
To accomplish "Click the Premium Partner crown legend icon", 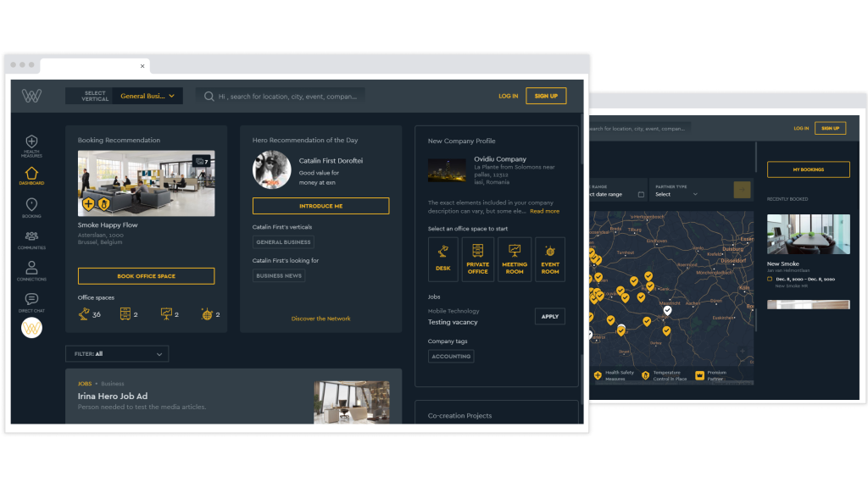I will pos(699,375).
